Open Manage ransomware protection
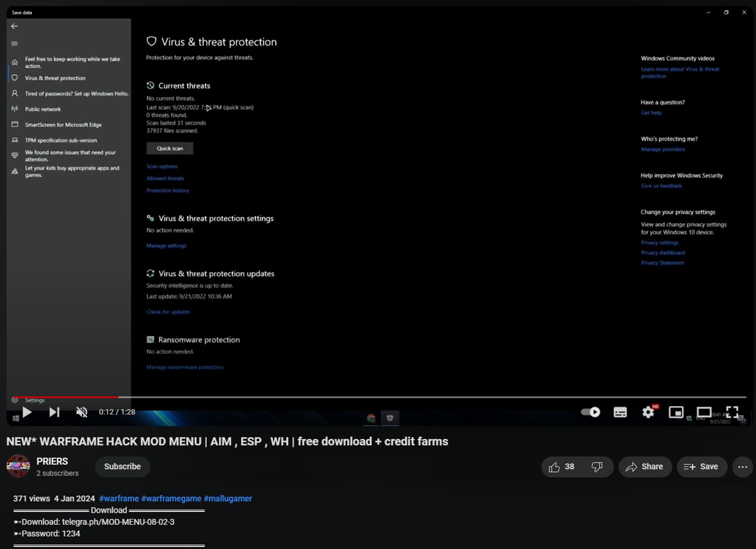This screenshot has width=756, height=549. [185, 367]
